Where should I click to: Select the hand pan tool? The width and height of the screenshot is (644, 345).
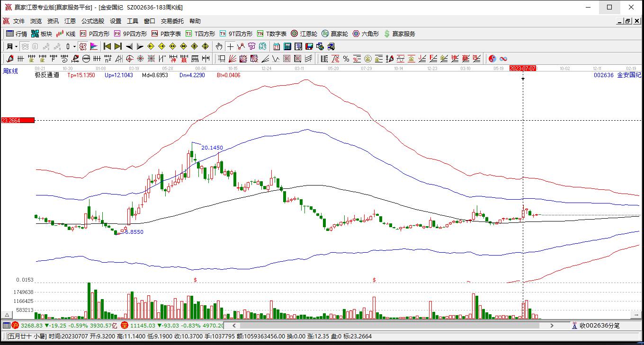(219, 46)
